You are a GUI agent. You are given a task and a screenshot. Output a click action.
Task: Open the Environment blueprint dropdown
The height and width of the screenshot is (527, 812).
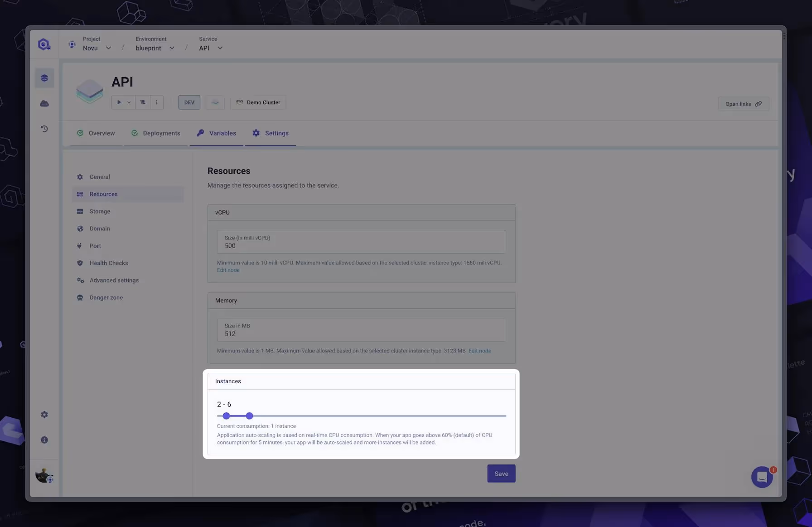[x=172, y=48]
